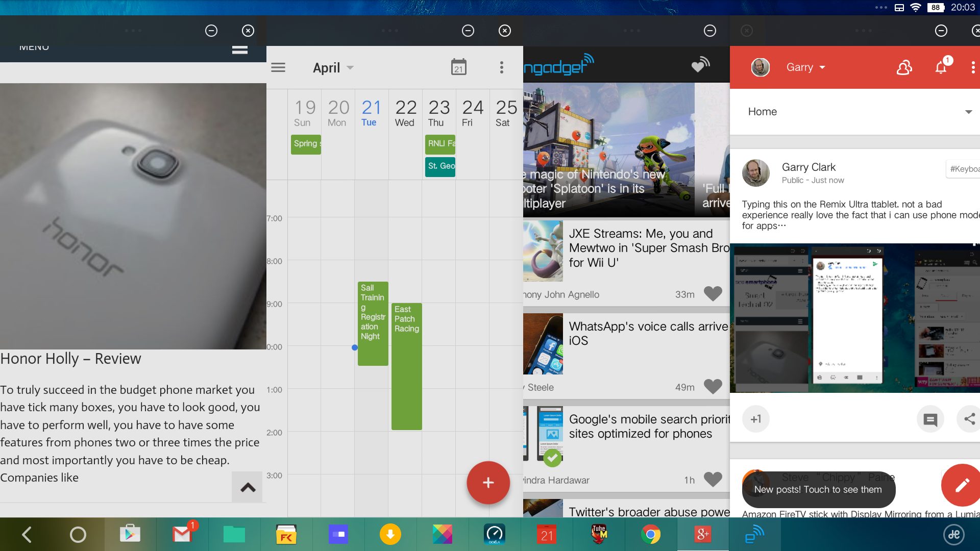The image size is (980, 551).
Task: Open the status bar three-dots overflow
Action: click(x=880, y=7)
